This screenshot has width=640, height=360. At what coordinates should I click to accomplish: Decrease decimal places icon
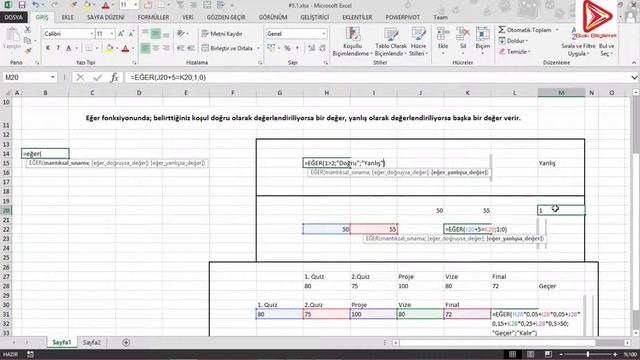[x=322, y=48]
